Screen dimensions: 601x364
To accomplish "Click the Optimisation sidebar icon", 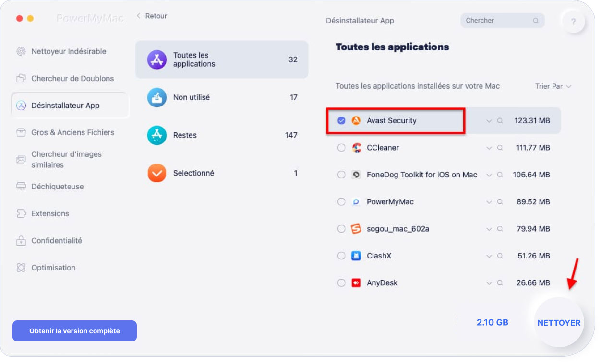I will [x=21, y=268].
